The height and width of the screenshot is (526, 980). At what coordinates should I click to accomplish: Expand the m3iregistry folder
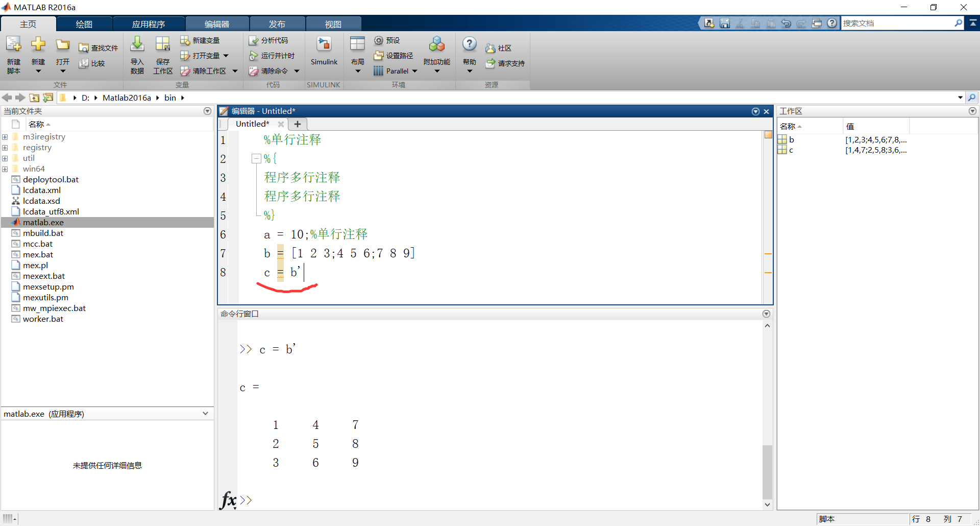tap(5, 137)
